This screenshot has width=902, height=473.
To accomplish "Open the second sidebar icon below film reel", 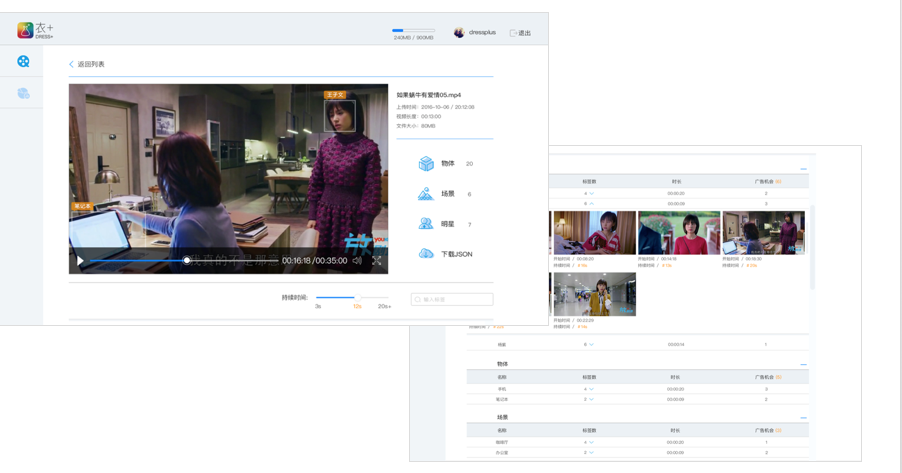I will click(23, 94).
